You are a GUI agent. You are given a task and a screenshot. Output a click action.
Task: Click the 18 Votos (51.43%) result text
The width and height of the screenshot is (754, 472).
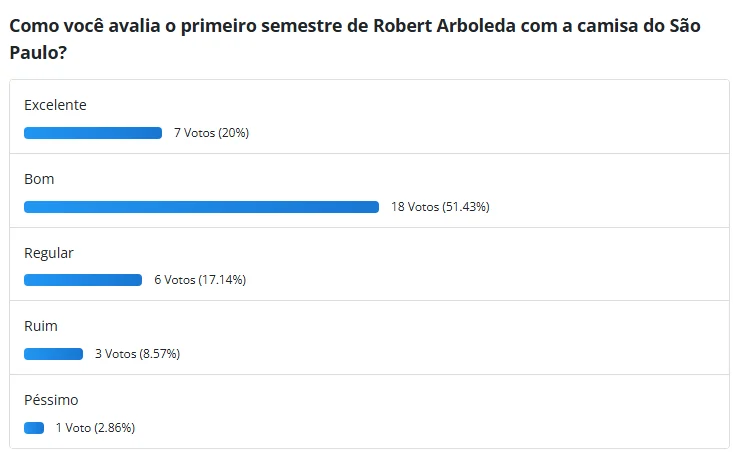pos(440,207)
